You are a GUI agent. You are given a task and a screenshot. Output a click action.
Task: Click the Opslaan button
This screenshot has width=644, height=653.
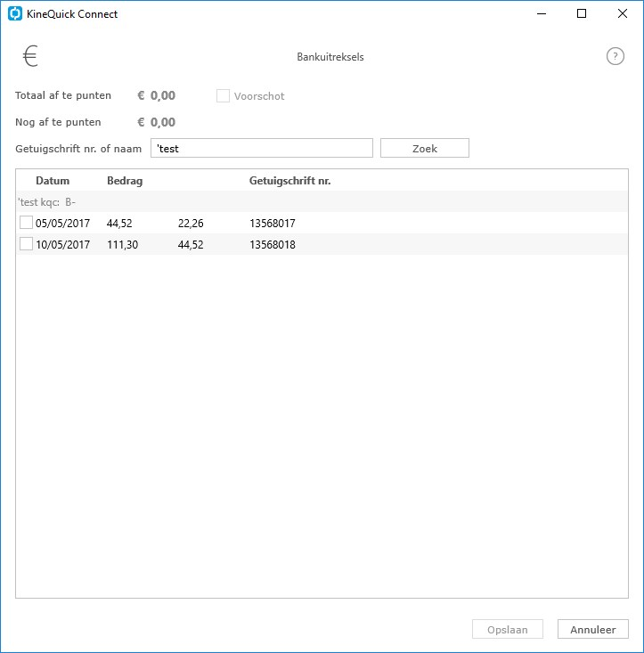tap(508, 629)
